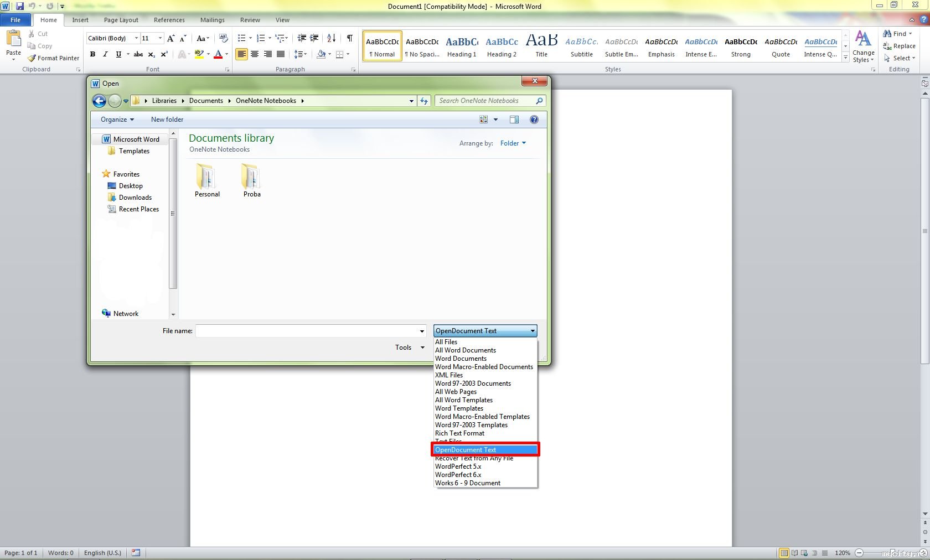This screenshot has height=560, width=930.
Task: Click the Shrink Font icon
Action: click(x=183, y=38)
